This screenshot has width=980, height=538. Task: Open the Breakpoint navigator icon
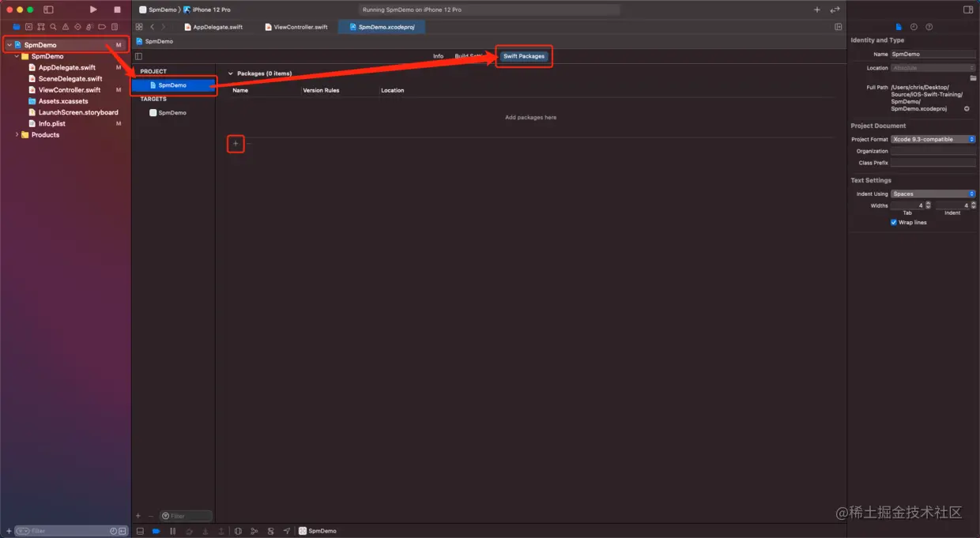pos(102,26)
